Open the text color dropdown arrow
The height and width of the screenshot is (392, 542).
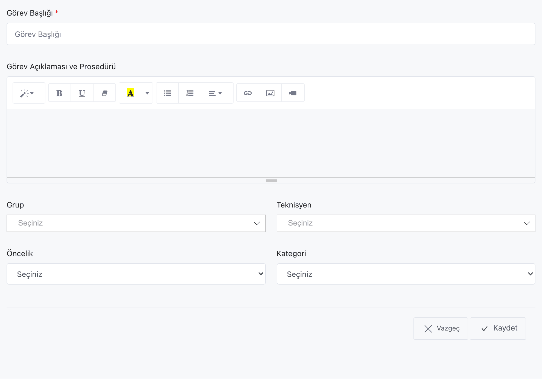[147, 93]
